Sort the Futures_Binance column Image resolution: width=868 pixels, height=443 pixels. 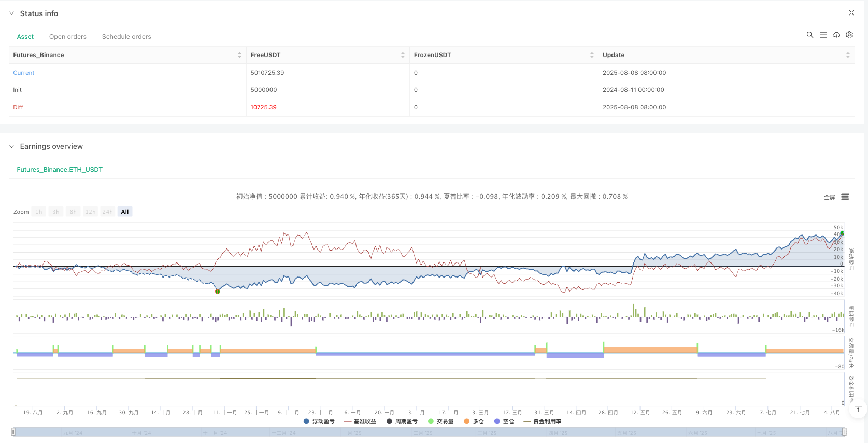[x=239, y=55]
